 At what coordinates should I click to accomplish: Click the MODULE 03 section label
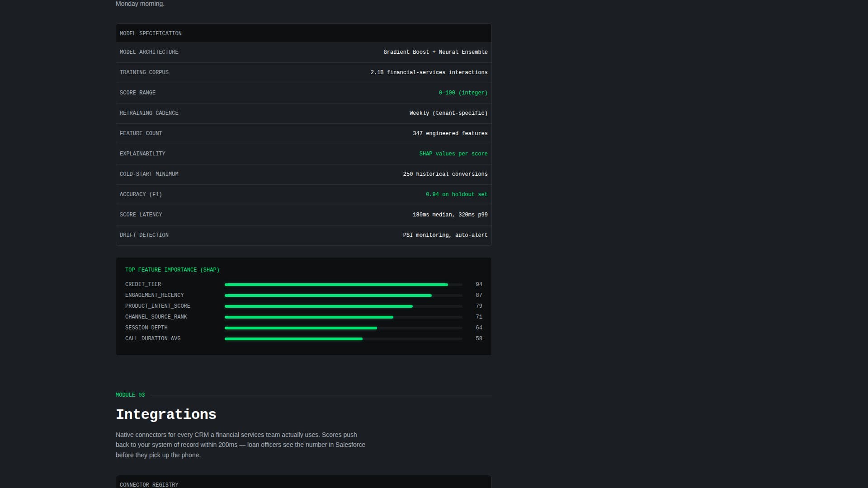(130, 395)
